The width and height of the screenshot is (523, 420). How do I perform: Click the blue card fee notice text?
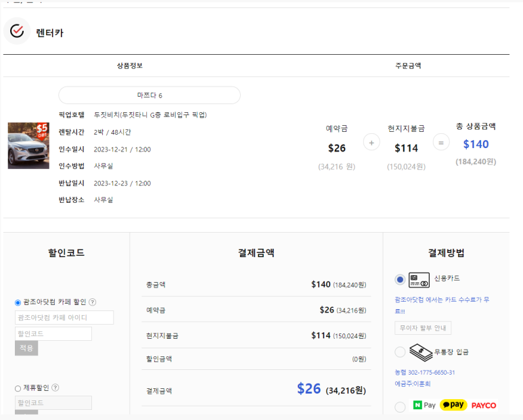tap(442, 305)
